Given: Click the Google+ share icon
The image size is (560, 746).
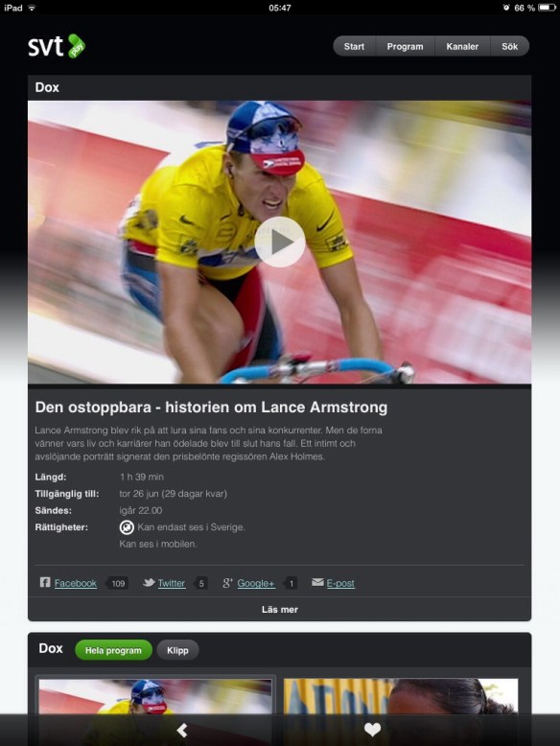Looking at the screenshot, I should pos(228,583).
